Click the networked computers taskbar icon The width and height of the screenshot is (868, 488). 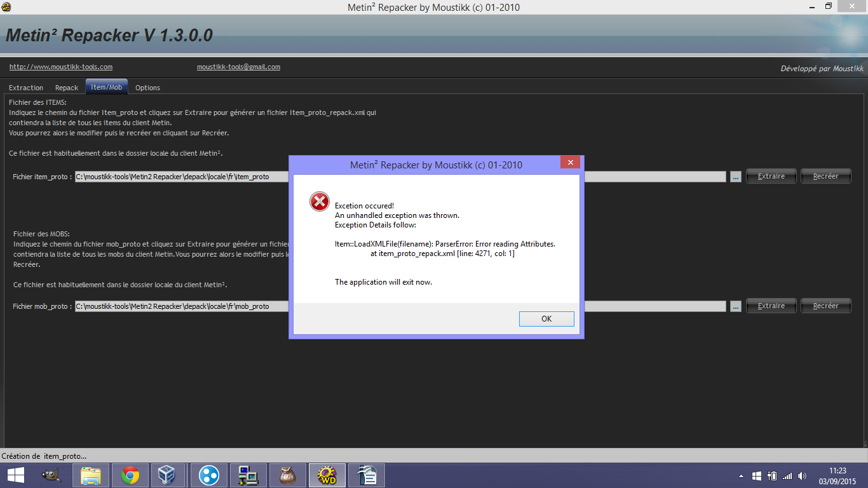[248, 475]
